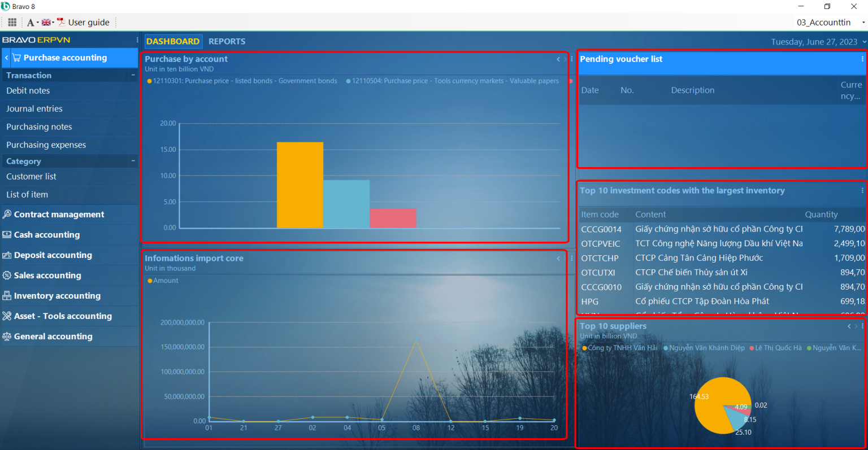Image resolution: width=868 pixels, height=450 pixels.
Task: Open Purchasing notes
Action: 39,127
